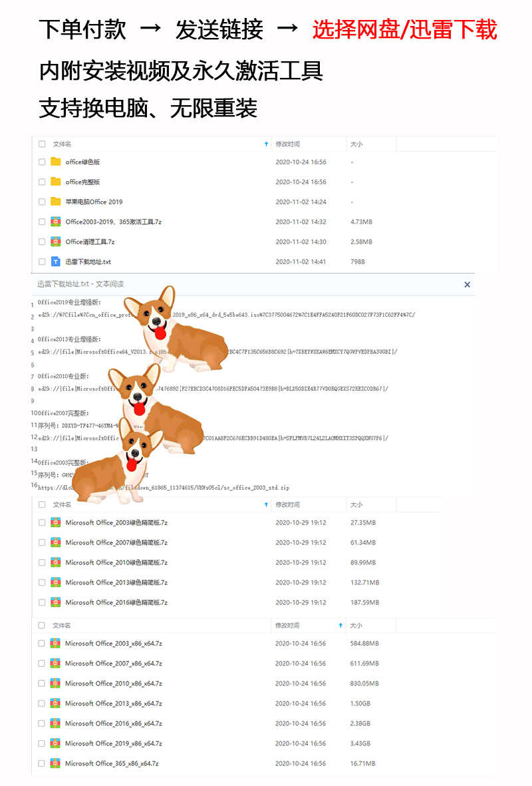Select the checkbox for 迅雷下载地址.txt
The image size is (532, 786).
click(42, 262)
